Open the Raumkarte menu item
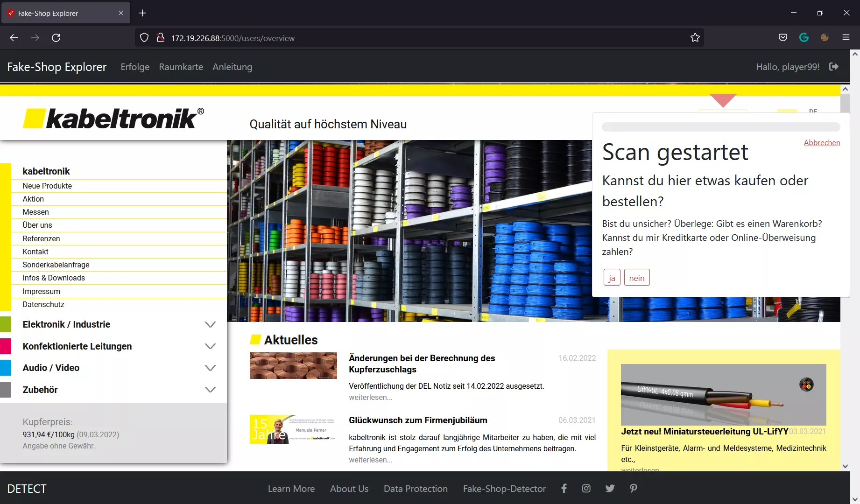Image resolution: width=860 pixels, height=504 pixels. [181, 67]
